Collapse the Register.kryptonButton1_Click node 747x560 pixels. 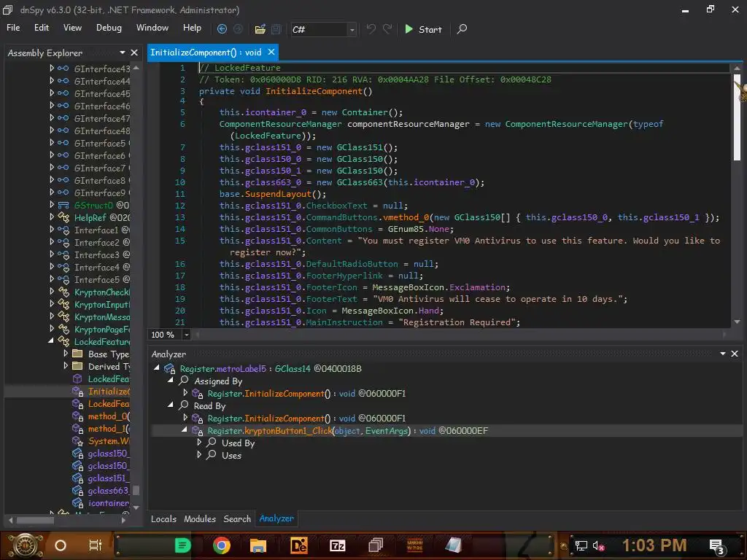point(185,431)
